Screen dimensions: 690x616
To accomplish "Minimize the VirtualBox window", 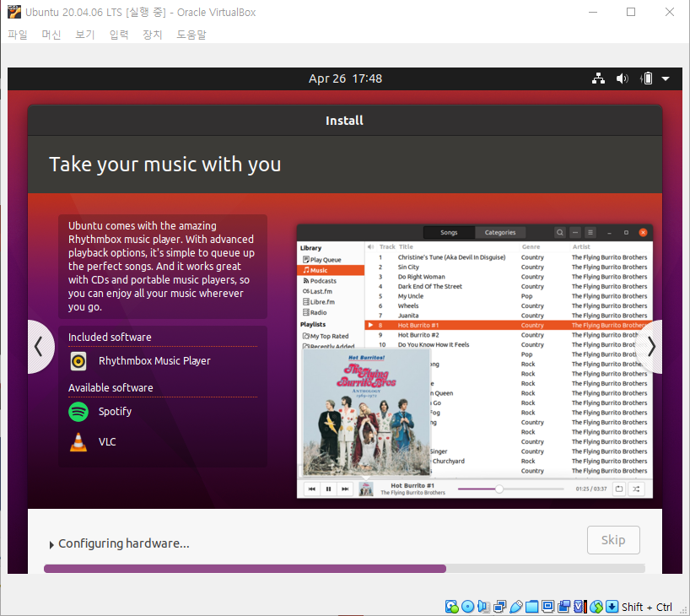I will pyautogui.click(x=593, y=12).
